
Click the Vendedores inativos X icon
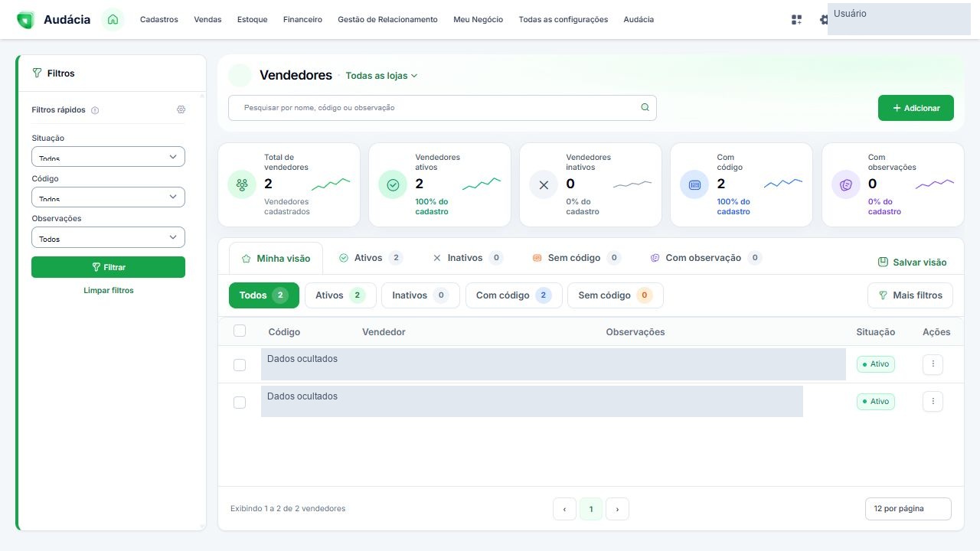point(544,184)
